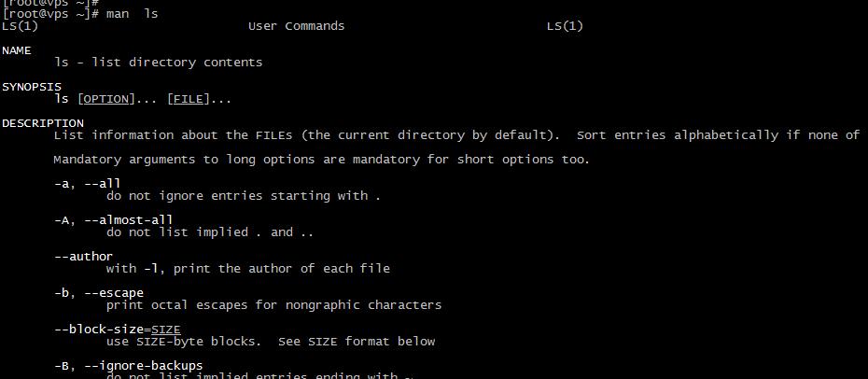Click the "-B, --ignore-backups" option entry

129,365
